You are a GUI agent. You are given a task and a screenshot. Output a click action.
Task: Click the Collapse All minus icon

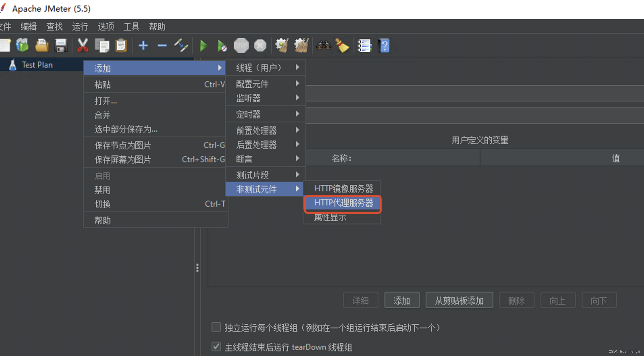[x=162, y=46]
